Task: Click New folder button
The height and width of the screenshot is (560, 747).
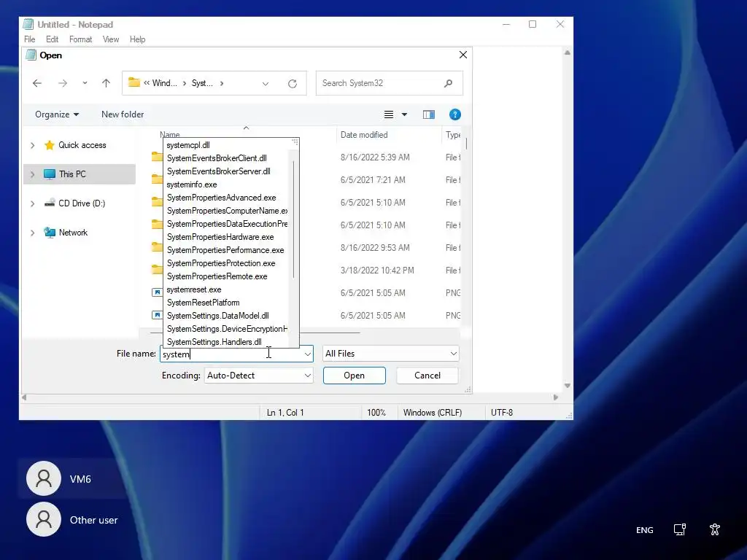Action: (x=123, y=114)
